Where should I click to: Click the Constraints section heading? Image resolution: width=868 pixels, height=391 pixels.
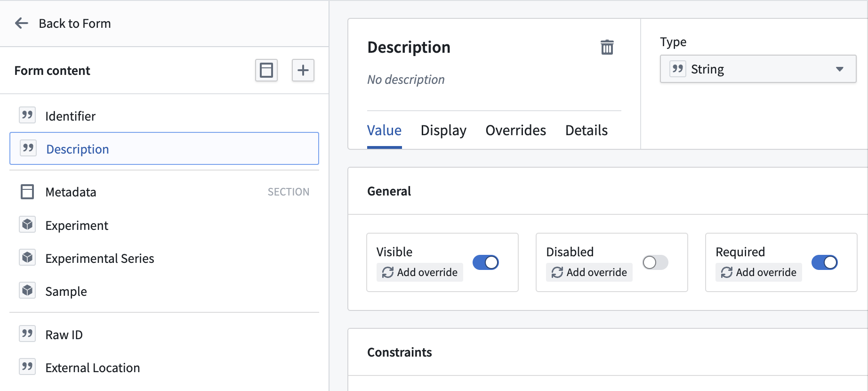point(399,352)
